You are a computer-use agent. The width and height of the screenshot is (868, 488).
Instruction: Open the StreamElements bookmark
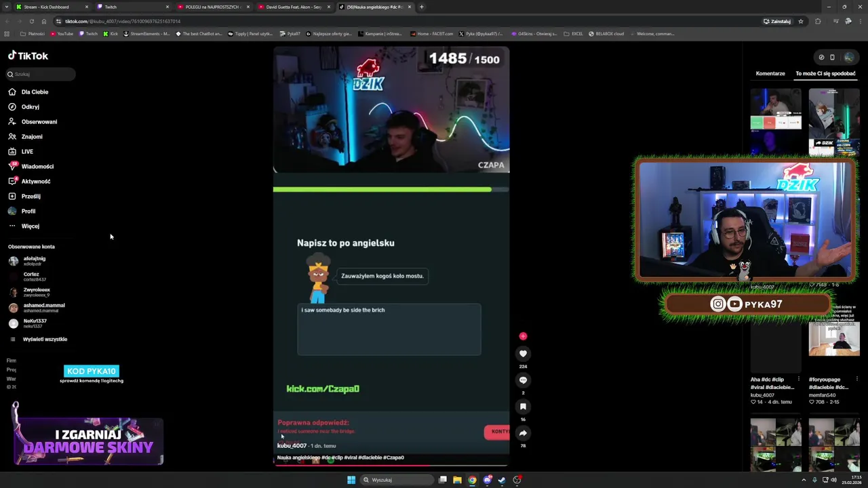[x=146, y=33]
